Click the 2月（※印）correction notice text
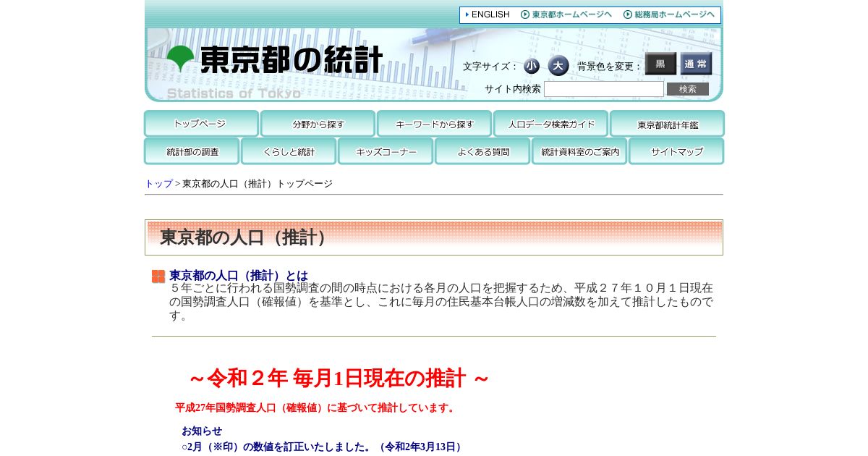Screen dimensions: 868x456 pos(323,447)
